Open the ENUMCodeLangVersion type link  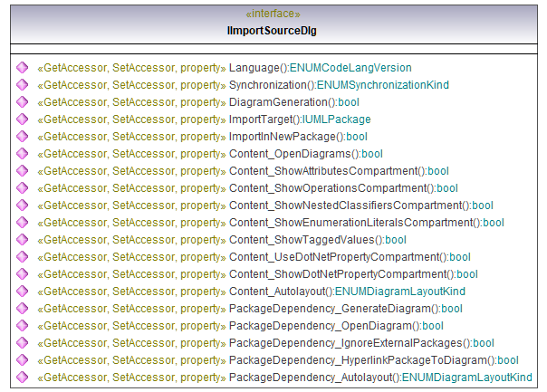[x=350, y=68]
